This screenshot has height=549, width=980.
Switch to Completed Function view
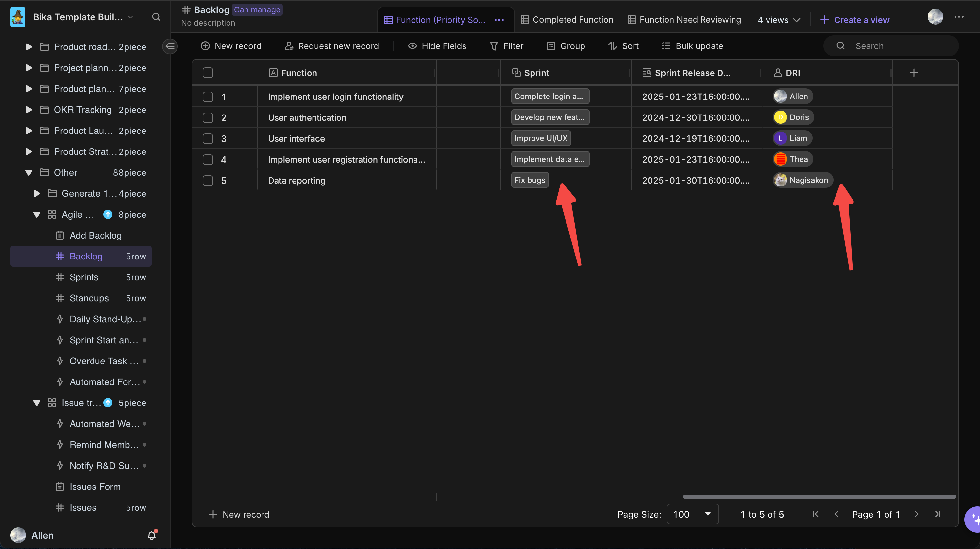click(x=566, y=20)
